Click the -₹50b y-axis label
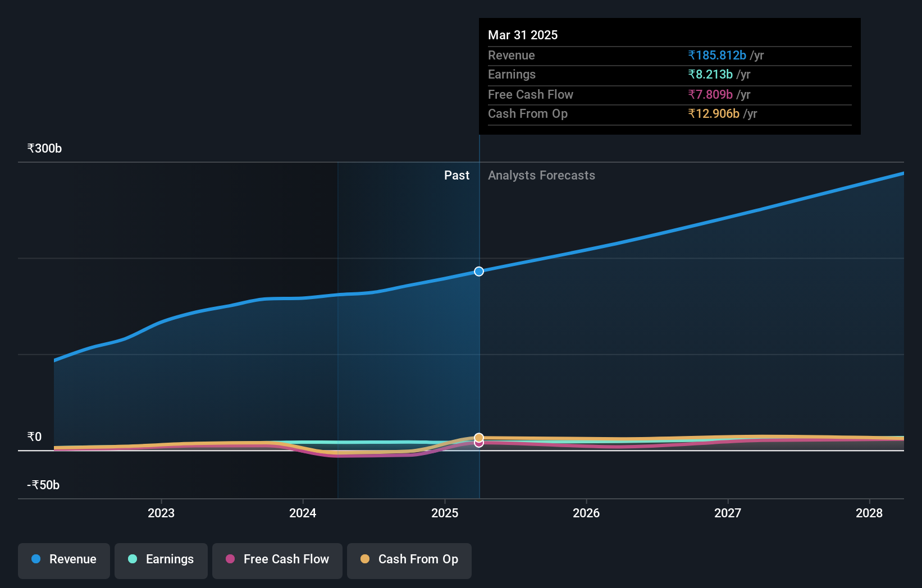Viewport: 922px width, 588px height. [43, 485]
